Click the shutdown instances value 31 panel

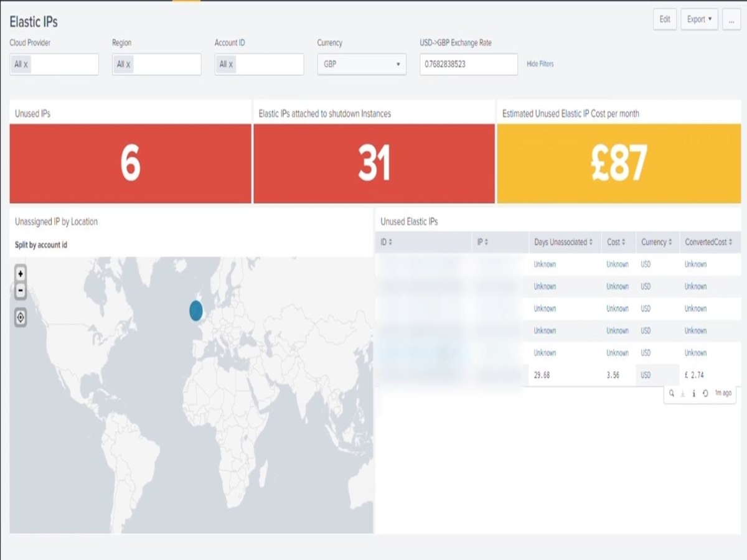[x=374, y=164]
